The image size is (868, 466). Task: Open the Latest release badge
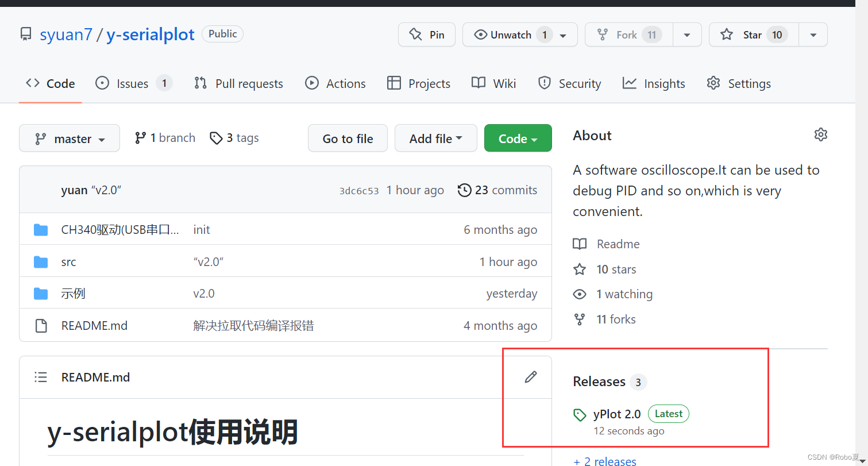click(669, 414)
